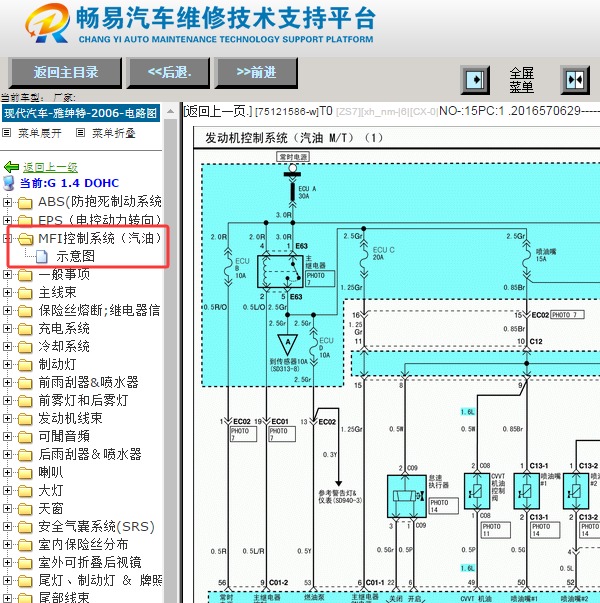Go back with the <<后退 button
600x603 pixels.
click(x=168, y=72)
